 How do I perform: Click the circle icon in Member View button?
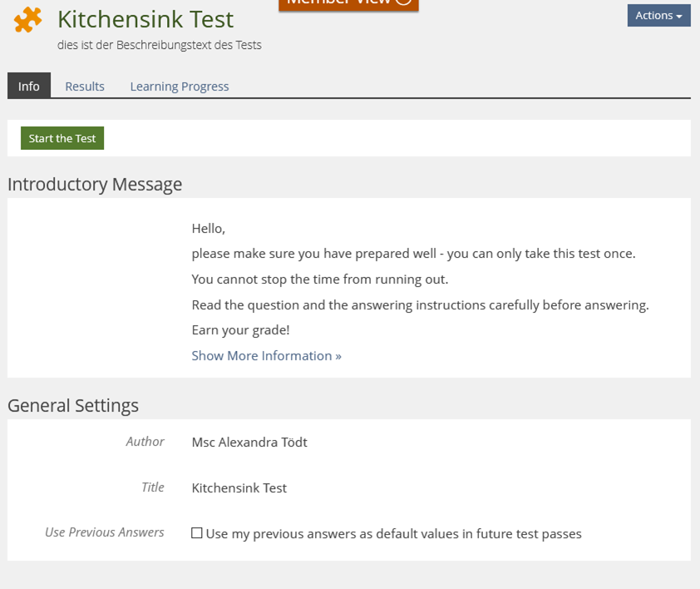coord(403,2)
